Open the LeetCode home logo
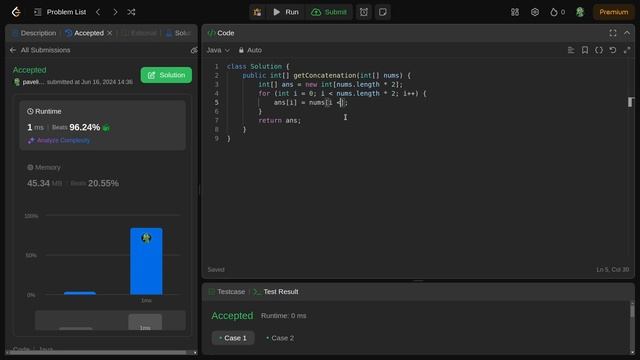The width and height of the screenshot is (640, 360). pos(16,12)
